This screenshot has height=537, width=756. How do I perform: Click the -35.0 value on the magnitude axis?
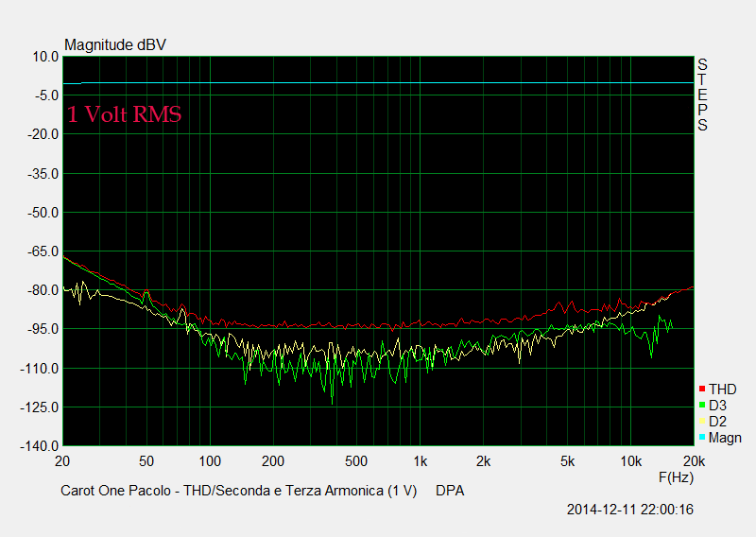[x=42, y=174]
